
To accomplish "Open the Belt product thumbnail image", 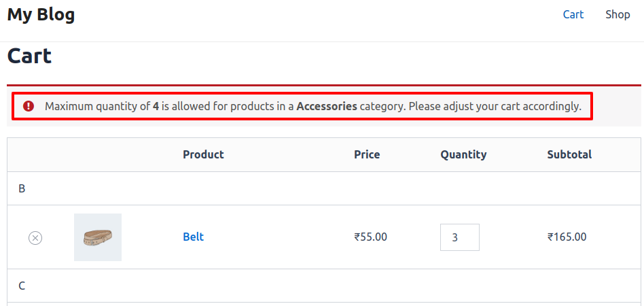I will (x=98, y=237).
